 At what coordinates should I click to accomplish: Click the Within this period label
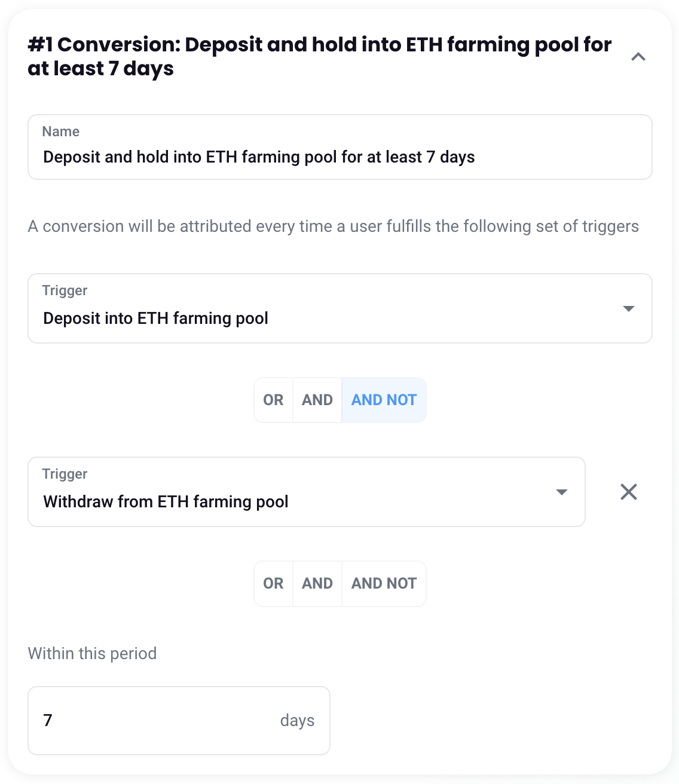point(92,653)
